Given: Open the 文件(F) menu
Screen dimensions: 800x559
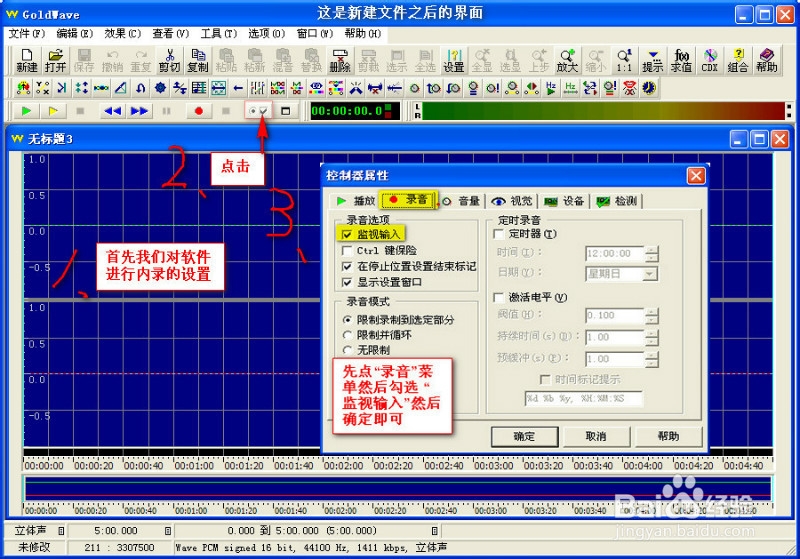Looking at the screenshot, I should pos(27,34).
